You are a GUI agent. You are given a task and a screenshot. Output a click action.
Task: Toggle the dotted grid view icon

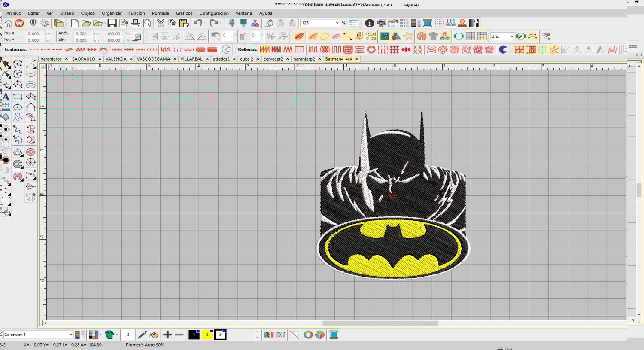click(x=439, y=23)
